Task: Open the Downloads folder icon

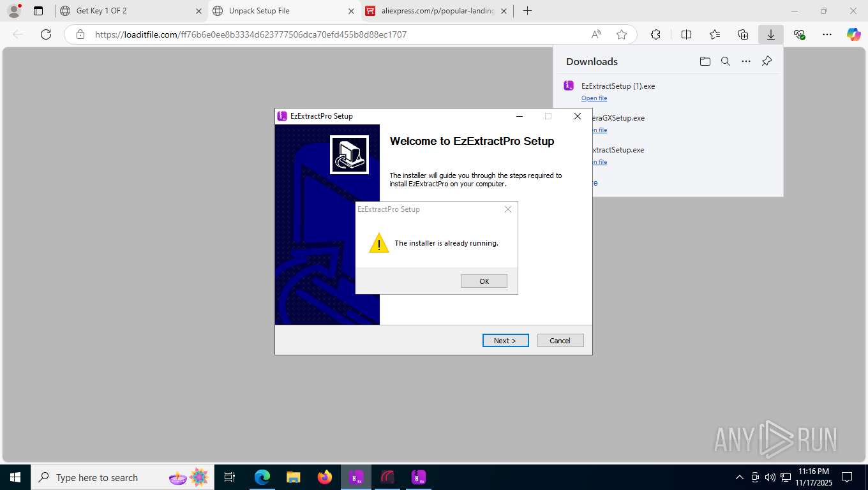Action: (705, 61)
